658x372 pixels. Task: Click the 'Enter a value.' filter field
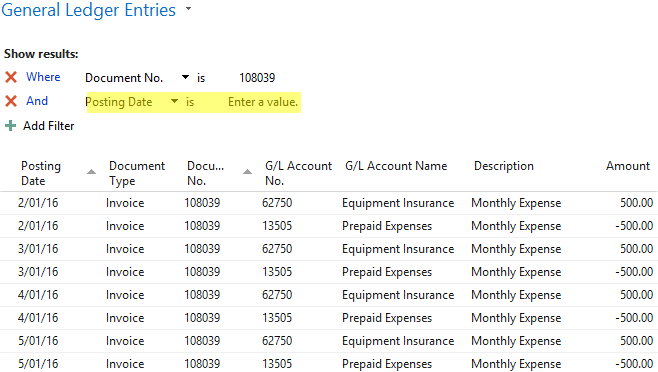pos(263,102)
